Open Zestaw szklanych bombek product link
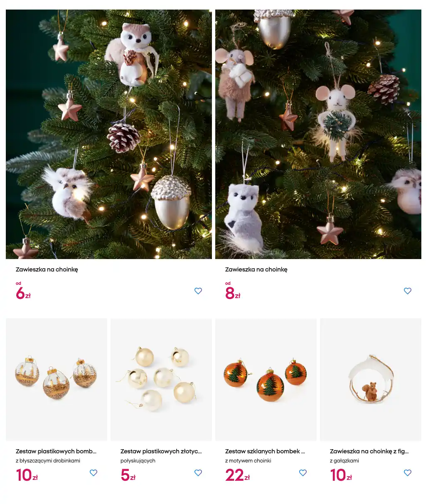This screenshot has height=504, width=428. [265, 451]
